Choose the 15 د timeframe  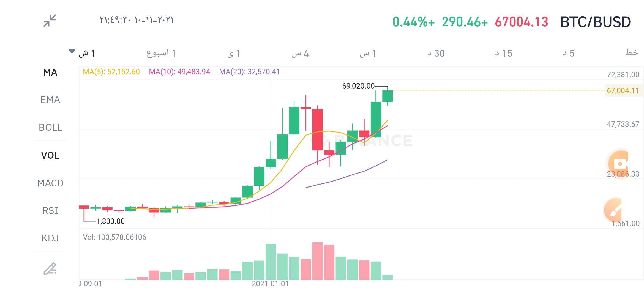pos(504,53)
